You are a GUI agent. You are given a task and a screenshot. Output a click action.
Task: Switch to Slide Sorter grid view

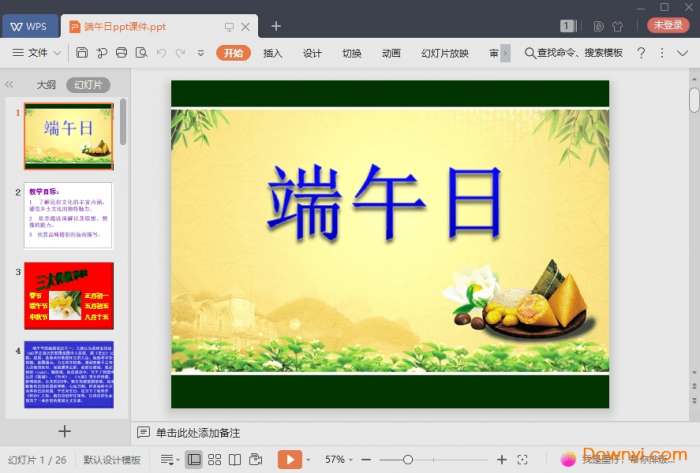click(214, 459)
